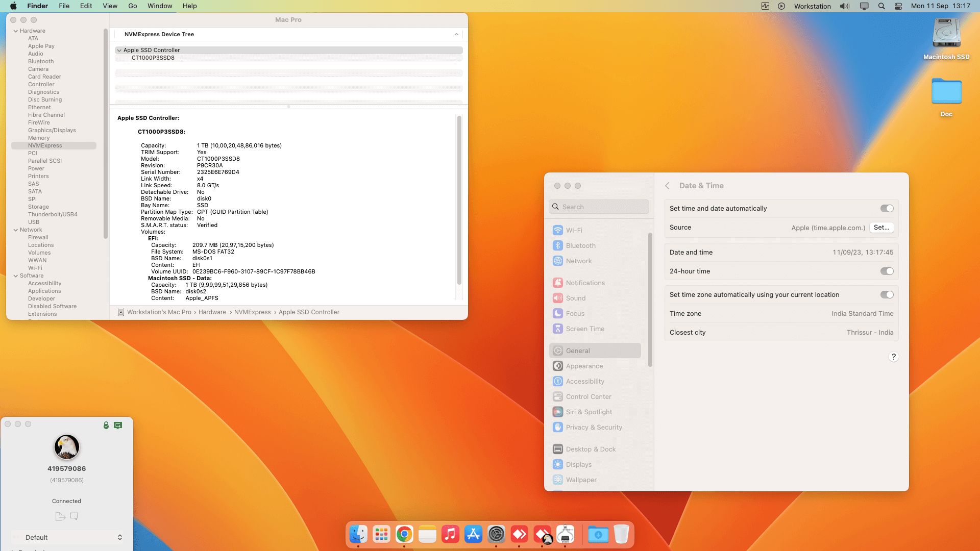980x551 pixels.
Task: Open System Information caliper icon in the Dock
Action: pos(566,534)
